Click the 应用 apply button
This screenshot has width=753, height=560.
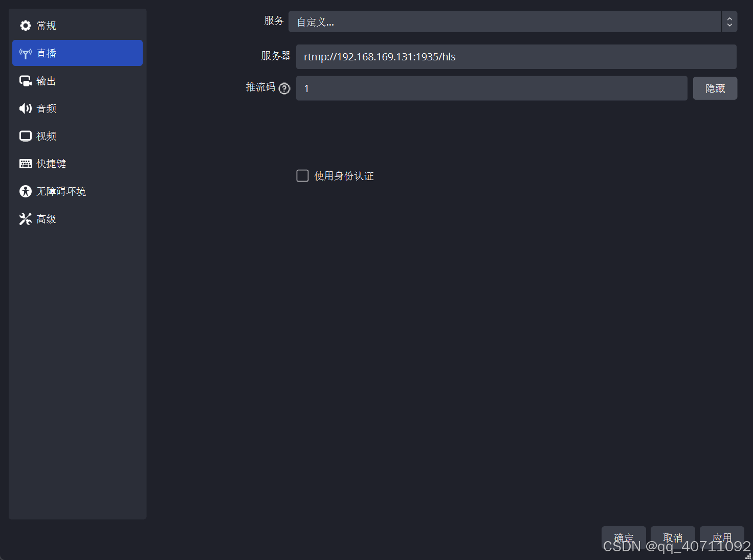tap(722, 537)
